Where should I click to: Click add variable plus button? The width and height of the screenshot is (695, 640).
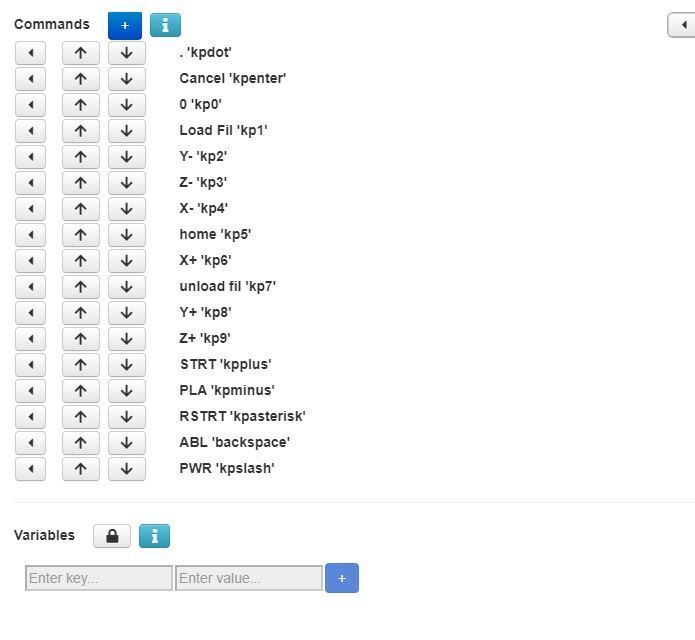(341, 578)
